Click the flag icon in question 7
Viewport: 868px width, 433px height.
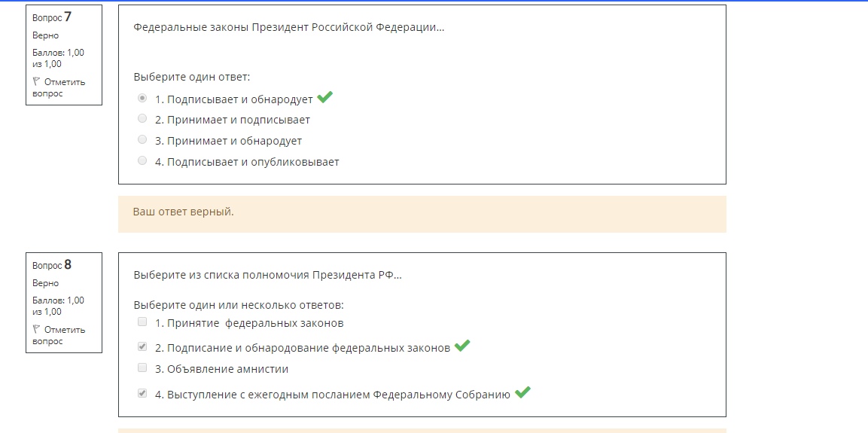[x=36, y=82]
